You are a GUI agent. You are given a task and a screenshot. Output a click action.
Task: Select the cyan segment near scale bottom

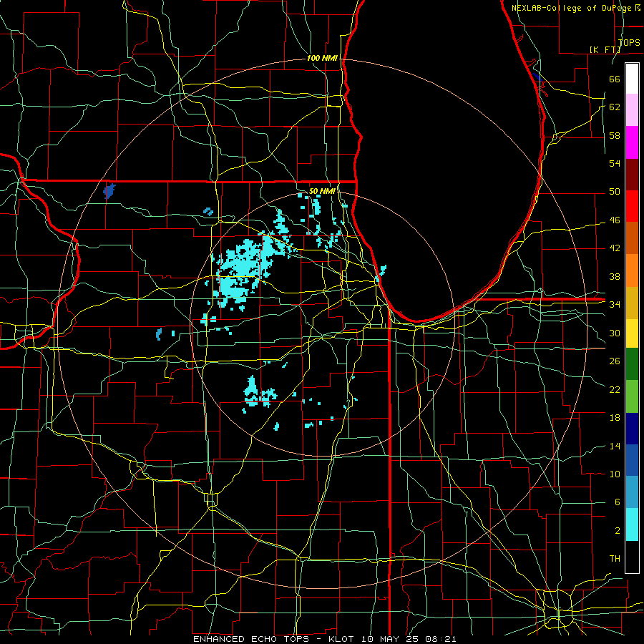(x=632, y=525)
